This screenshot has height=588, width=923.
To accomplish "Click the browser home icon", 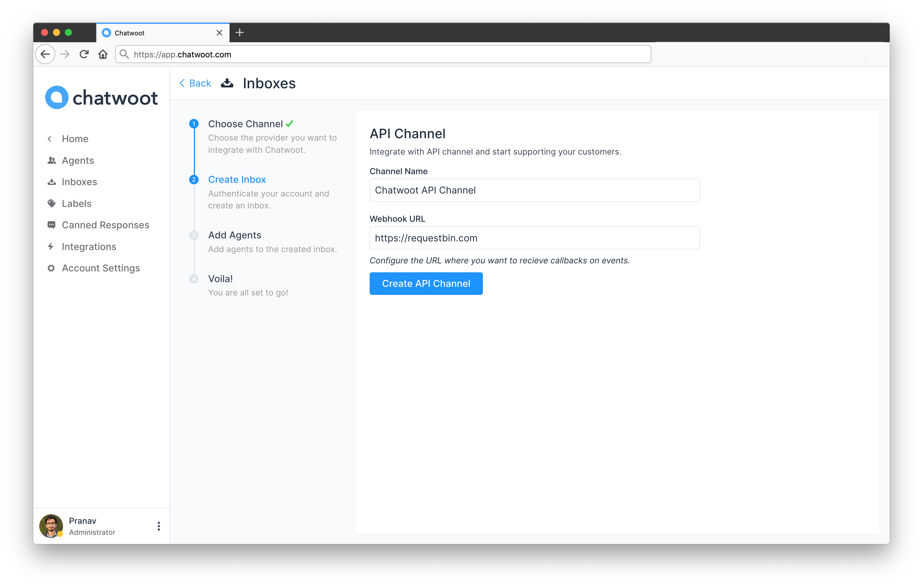I will 103,54.
